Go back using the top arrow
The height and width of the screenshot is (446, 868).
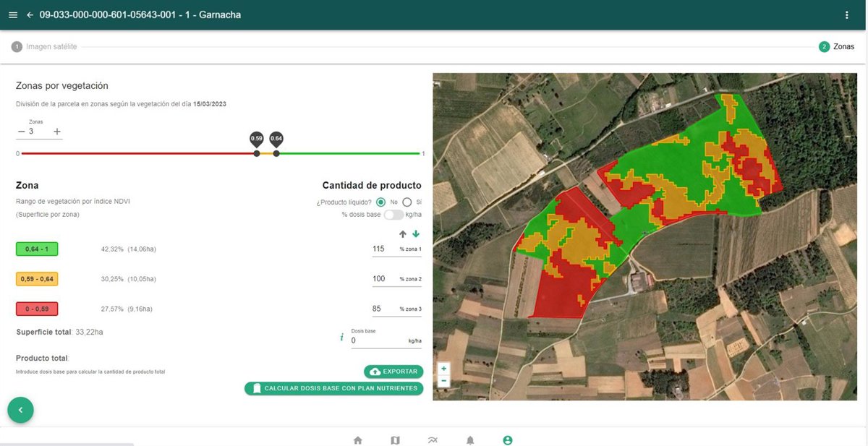30,15
